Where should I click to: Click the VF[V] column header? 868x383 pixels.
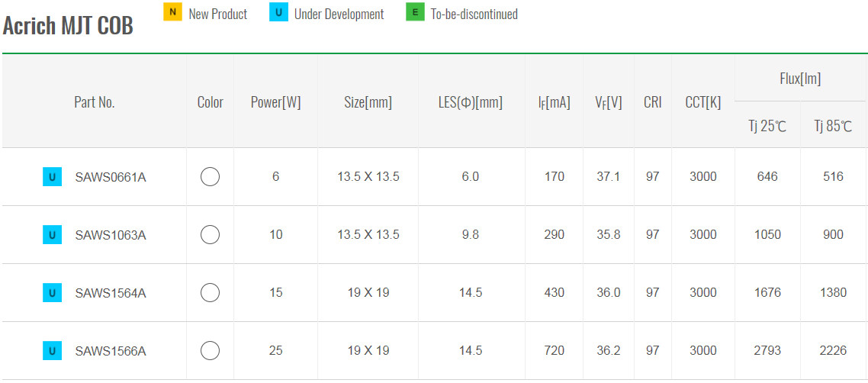pos(609,102)
